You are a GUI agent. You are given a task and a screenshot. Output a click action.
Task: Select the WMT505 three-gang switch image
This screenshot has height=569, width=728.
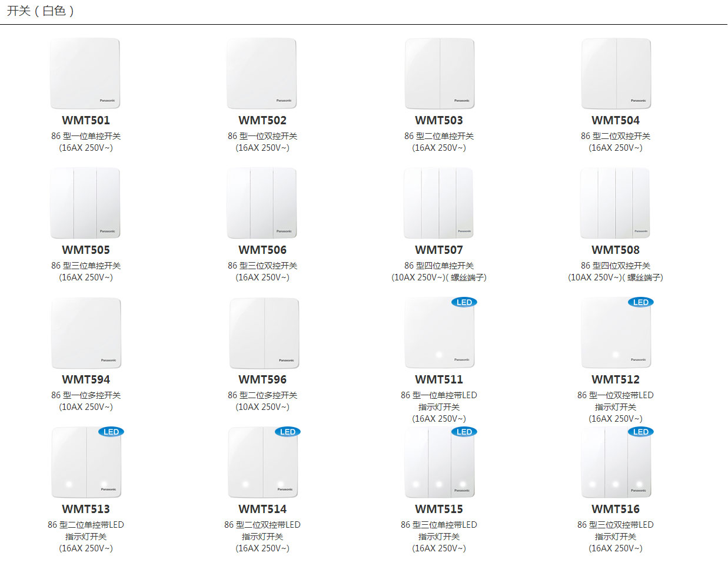pos(85,203)
